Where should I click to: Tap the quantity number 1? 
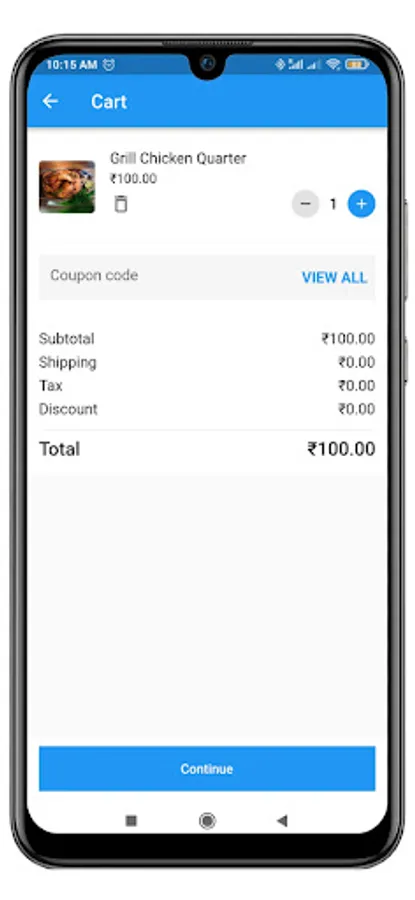[x=333, y=204]
